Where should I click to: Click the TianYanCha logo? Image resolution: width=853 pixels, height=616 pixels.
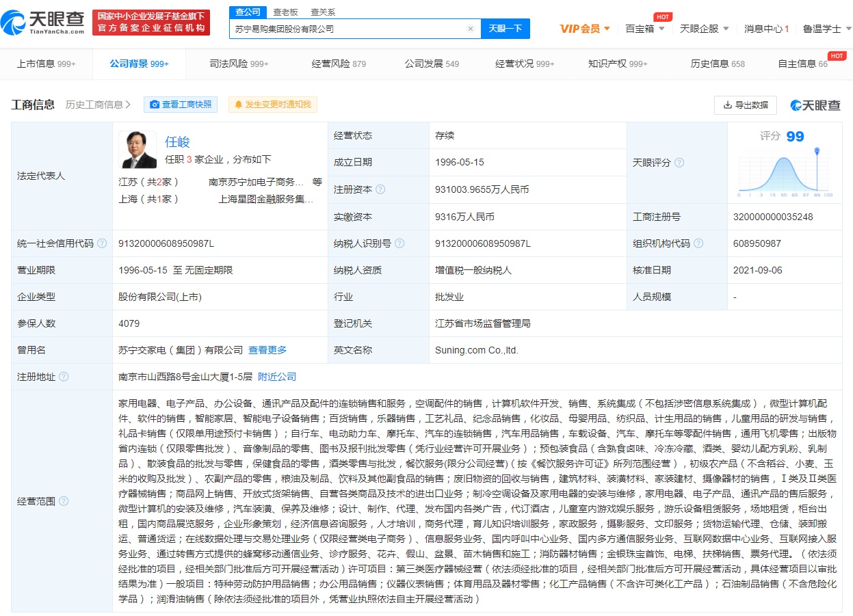click(42, 23)
